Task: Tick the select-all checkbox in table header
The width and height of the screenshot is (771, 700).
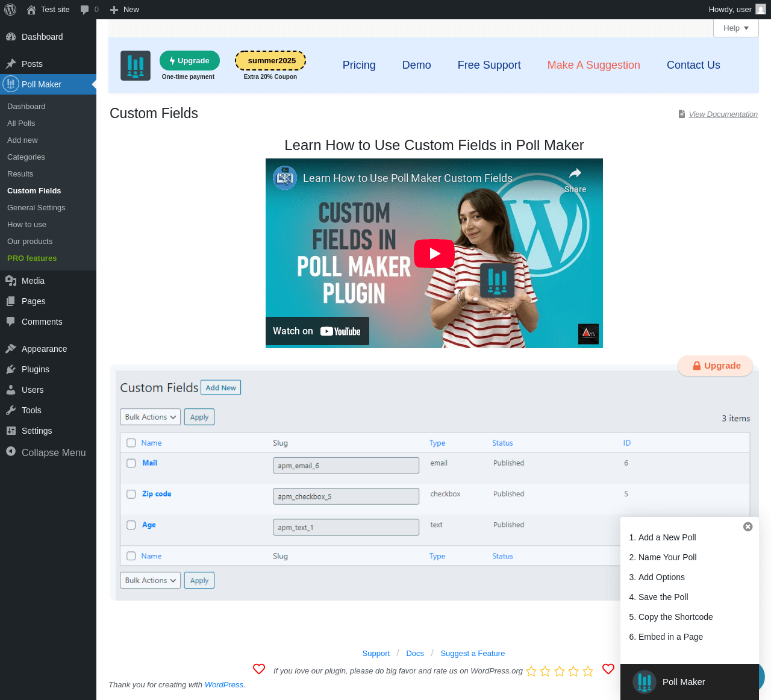Action: (x=131, y=443)
